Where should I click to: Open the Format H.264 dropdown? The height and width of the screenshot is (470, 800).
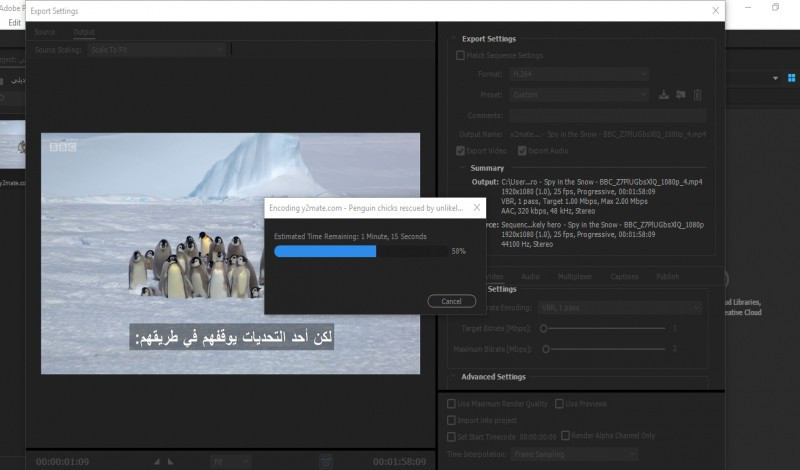pyautogui.click(x=579, y=74)
